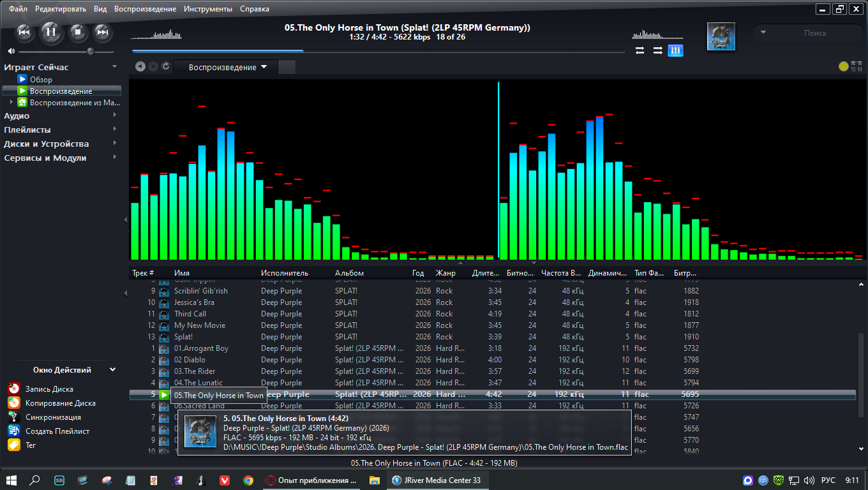868x490 pixels.
Task: Click the Альбом column header
Action: (x=349, y=273)
